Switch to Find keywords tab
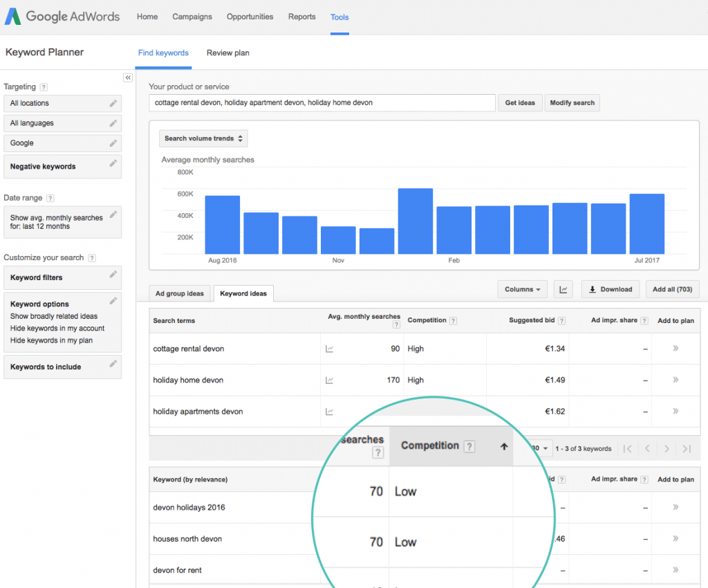This screenshot has width=708, height=588. click(163, 53)
